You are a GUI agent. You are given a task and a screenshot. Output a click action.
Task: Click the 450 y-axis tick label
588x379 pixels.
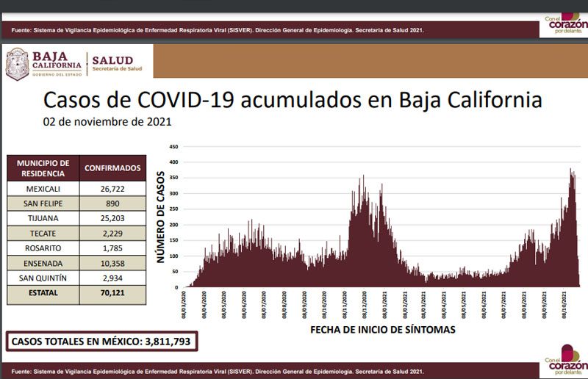coord(173,147)
